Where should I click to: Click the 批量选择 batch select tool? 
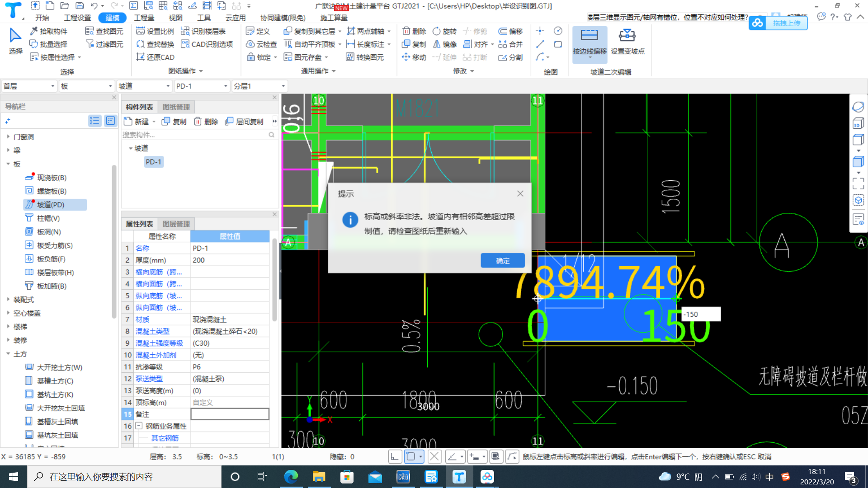(48, 44)
